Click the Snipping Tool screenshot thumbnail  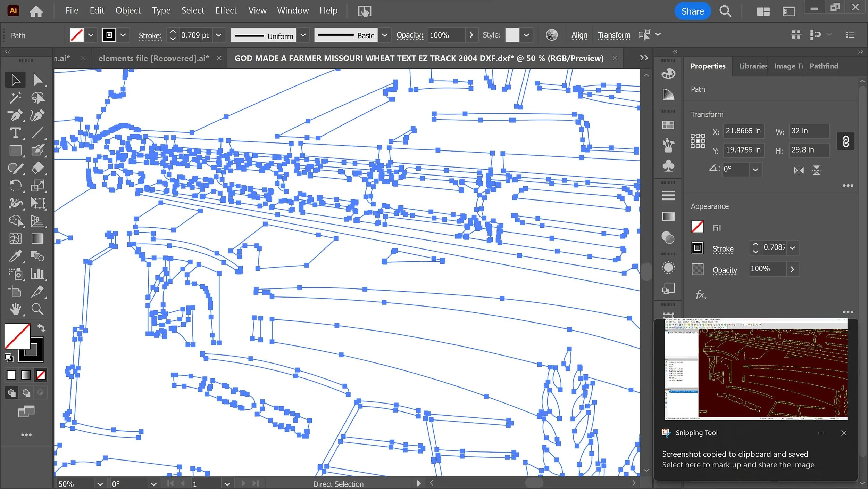[x=756, y=369]
